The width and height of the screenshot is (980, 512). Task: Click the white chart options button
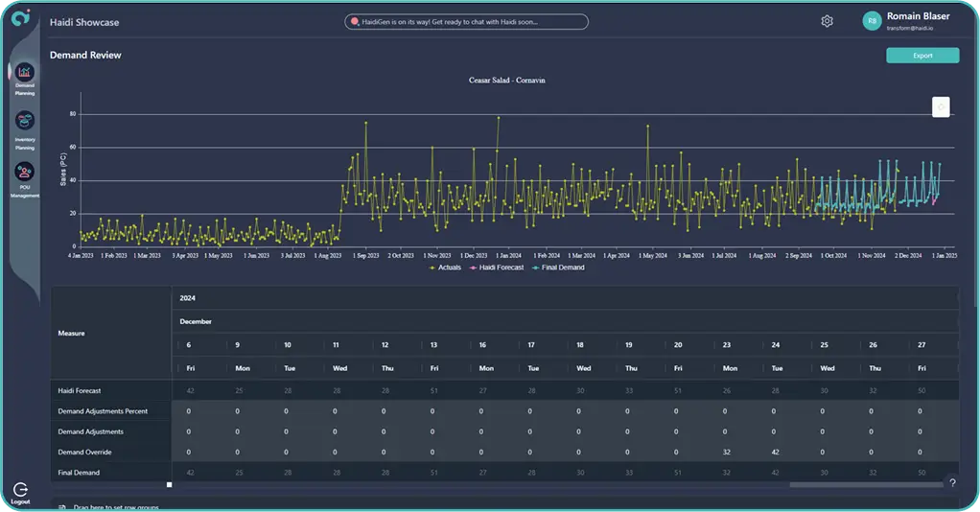[x=941, y=107]
